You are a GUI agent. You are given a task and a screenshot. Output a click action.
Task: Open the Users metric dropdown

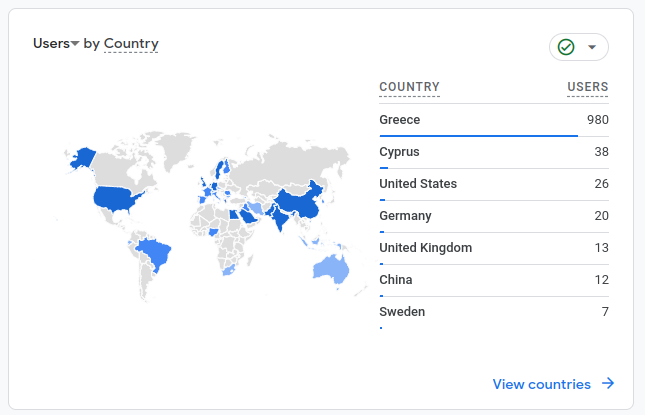(x=56, y=43)
